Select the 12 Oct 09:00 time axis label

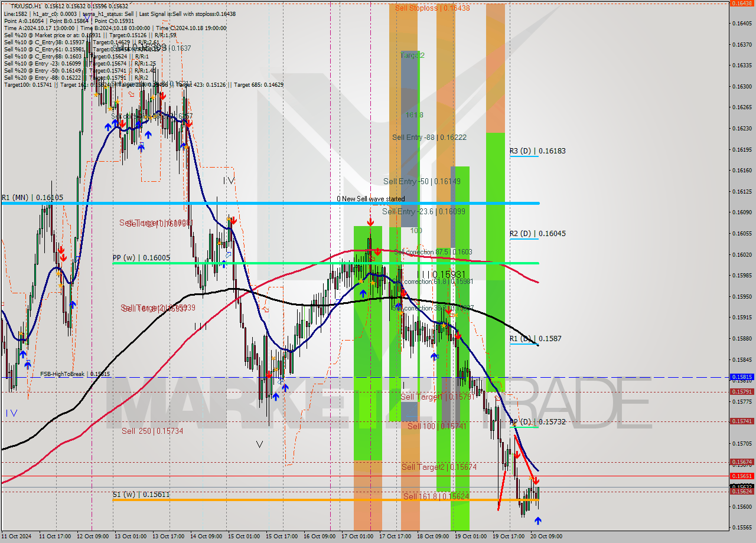(94, 537)
